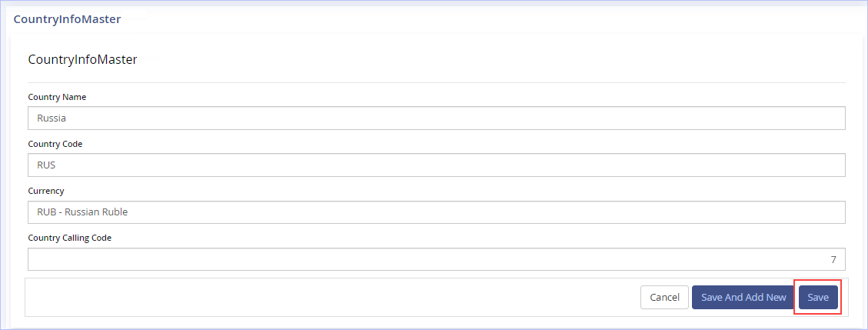Click the Country Calling Code label
Viewport: 868px width, 330px height.
(70, 238)
